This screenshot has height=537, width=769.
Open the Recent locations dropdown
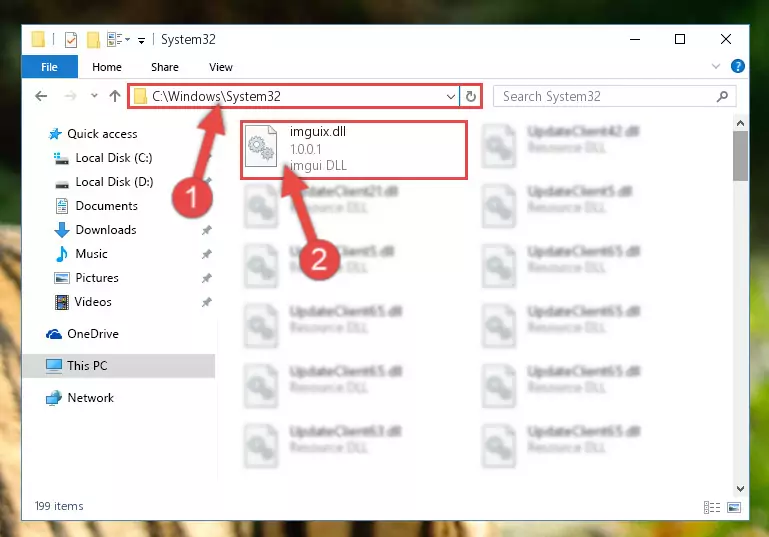[94, 96]
